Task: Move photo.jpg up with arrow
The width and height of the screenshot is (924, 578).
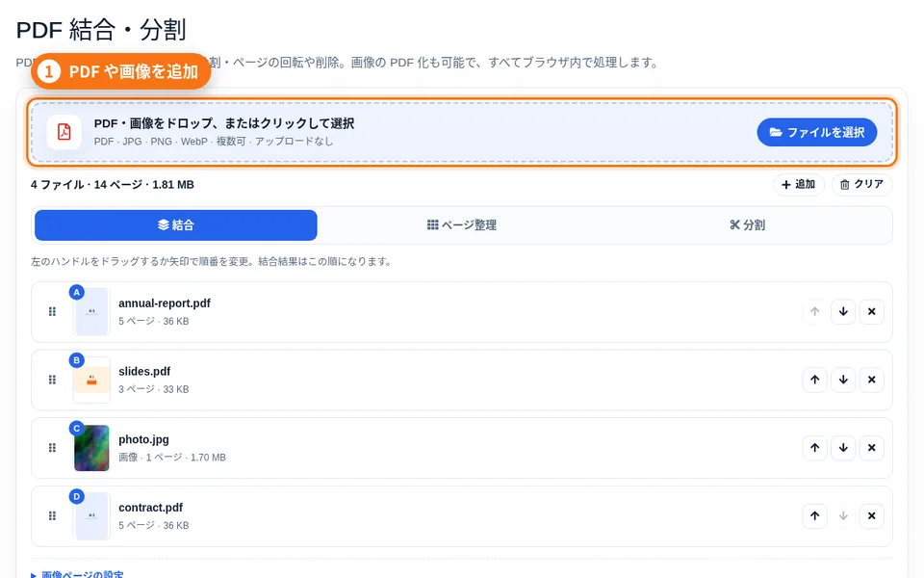Action: click(x=815, y=448)
